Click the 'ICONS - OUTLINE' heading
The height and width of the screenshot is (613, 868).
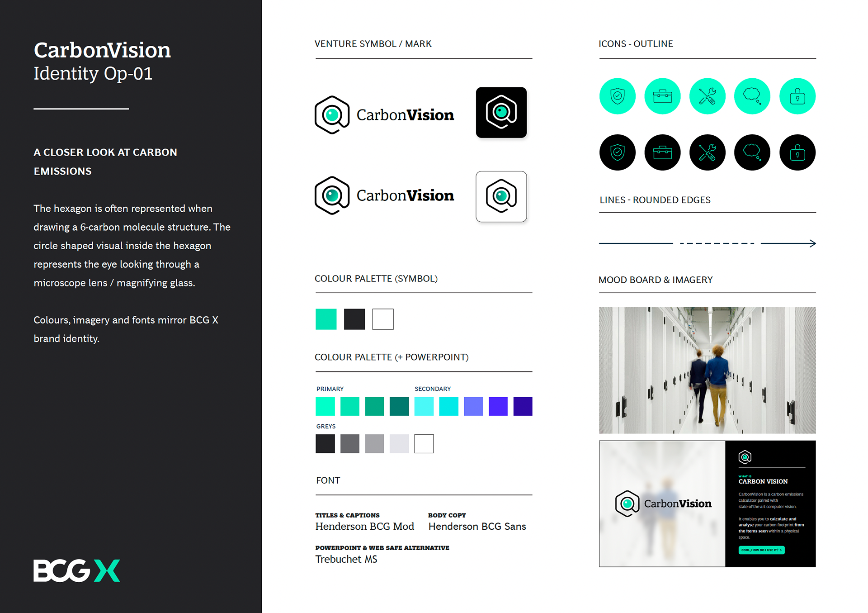pyautogui.click(x=636, y=44)
